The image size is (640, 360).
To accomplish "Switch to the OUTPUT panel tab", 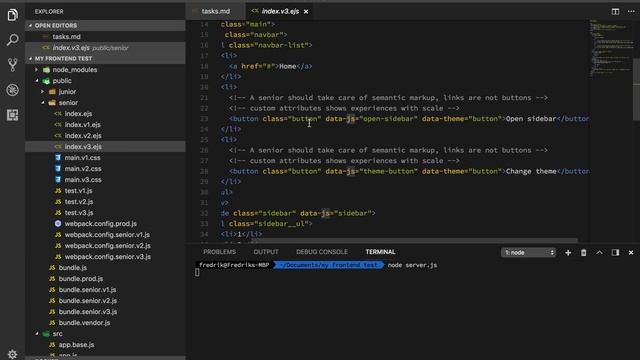I will tap(266, 252).
